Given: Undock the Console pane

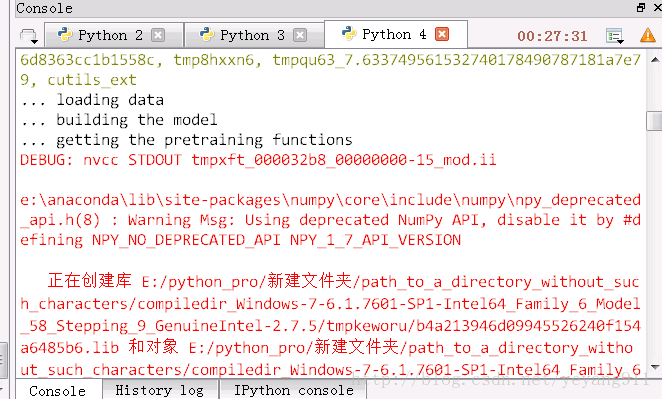Looking at the screenshot, I should pyautogui.click(x=641, y=7).
